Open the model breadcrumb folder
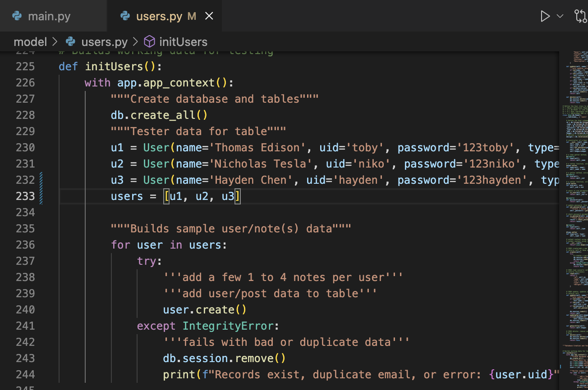588x390 pixels. (x=30, y=42)
